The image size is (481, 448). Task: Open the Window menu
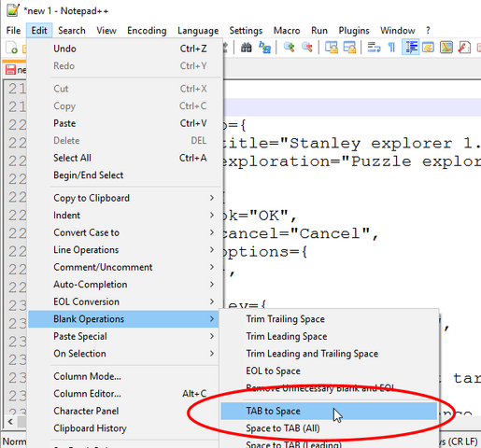click(398, 31)
